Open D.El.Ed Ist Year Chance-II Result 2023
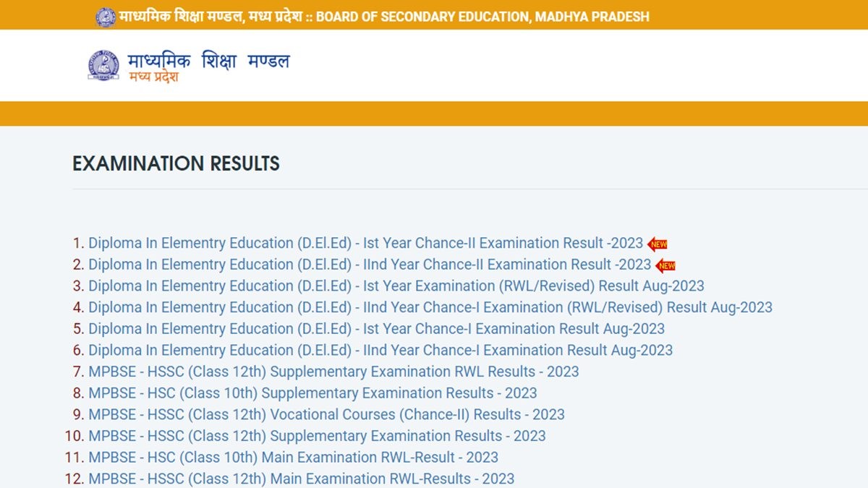Viewport: 868px width, 488px height. tap(365, 243)
